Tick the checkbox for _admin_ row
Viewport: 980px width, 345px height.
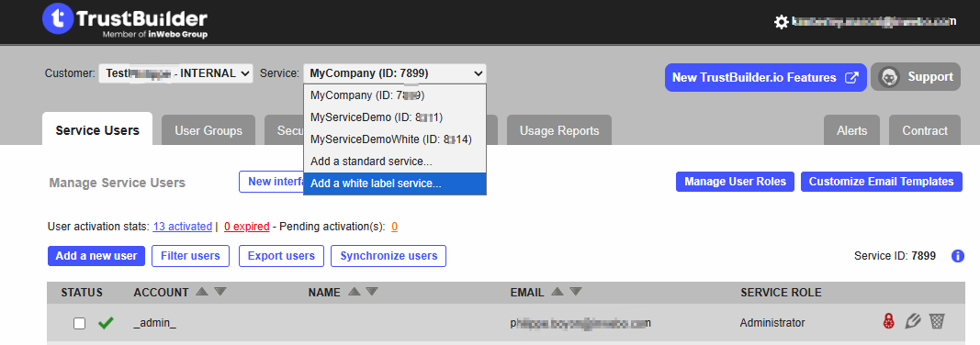pyautogui.click(x=79, y=323)
